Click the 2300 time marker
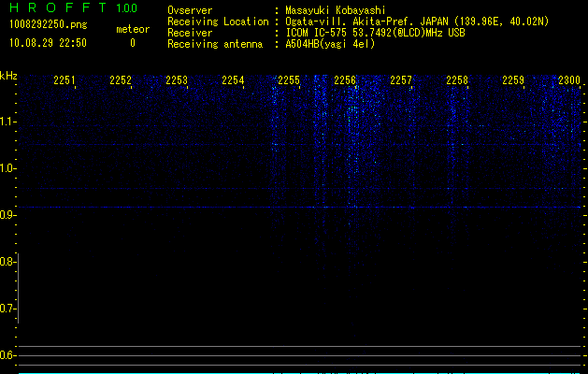Image resolution: width=588 pixels, height=374 pixels. tap(569, 80)
